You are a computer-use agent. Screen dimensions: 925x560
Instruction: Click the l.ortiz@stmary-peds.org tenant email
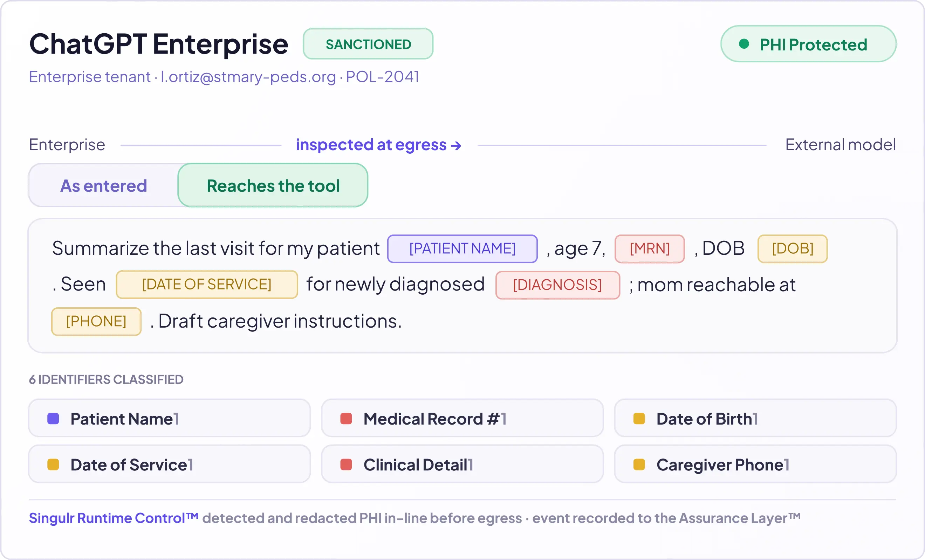click(248, 77)
